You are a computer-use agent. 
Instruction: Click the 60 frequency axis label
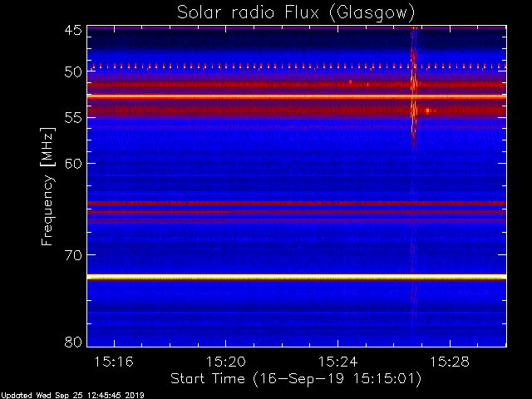(x=73, y=164)
